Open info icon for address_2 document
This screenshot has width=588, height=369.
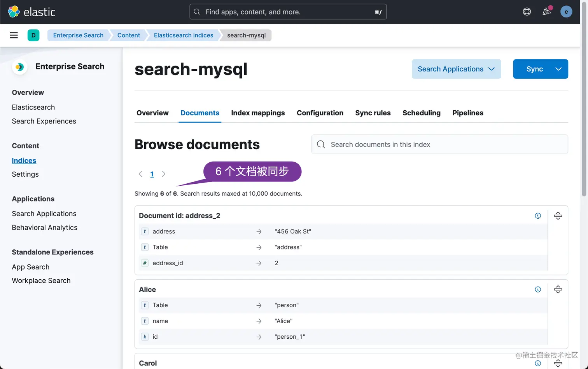click(x=538, y=216)
